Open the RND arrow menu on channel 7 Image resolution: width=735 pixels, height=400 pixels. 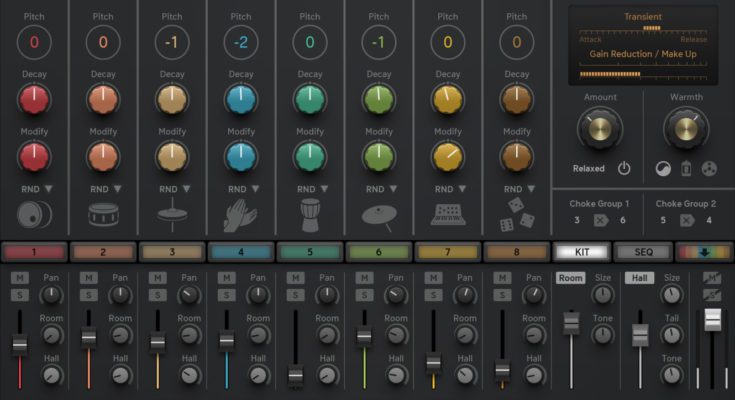(x=461, y=188)
